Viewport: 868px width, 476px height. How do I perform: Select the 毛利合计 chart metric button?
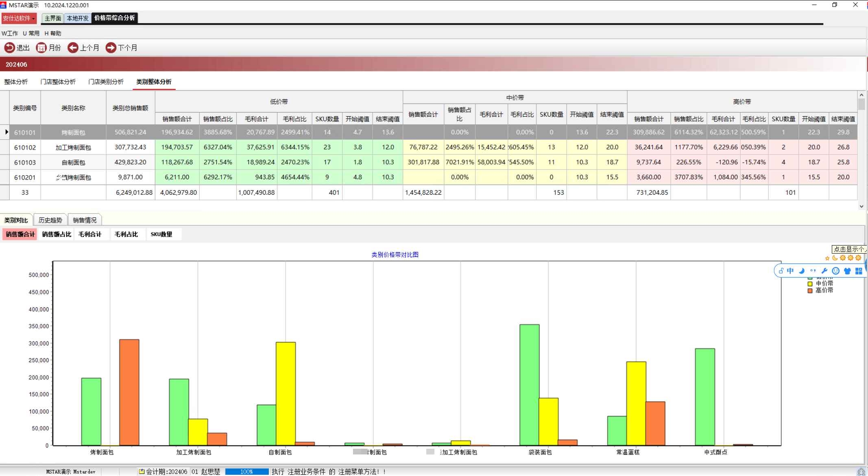pos(90,235)
